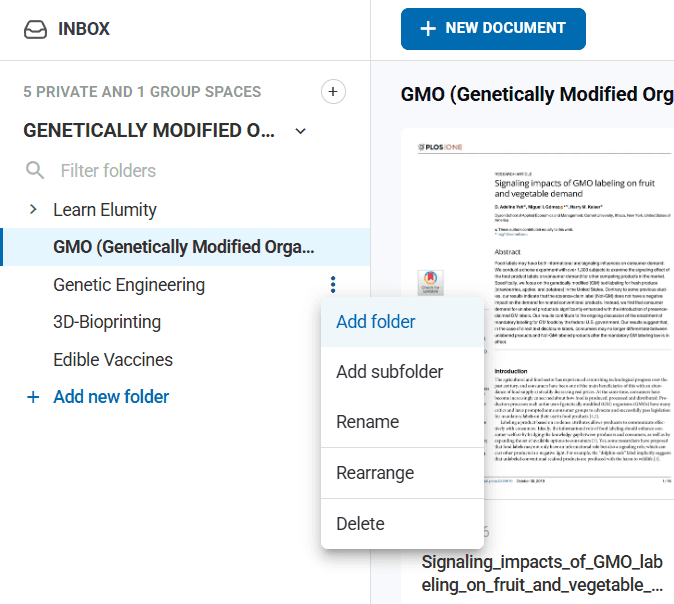Expand the Learn Elumity folder
Image resolution: width=674 pixels, height=604 pixels.
pyautogui.click(x=33, y=210)
